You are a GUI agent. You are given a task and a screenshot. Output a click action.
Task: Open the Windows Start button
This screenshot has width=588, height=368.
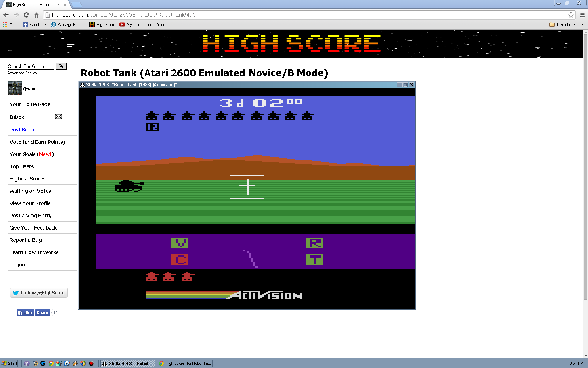pyautogui.click(x=9, y=363)
